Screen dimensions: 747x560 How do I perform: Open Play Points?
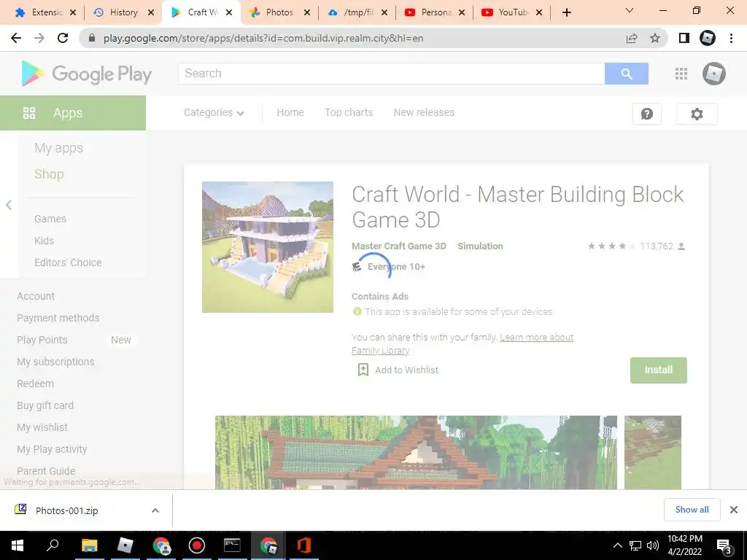(42, 340)
